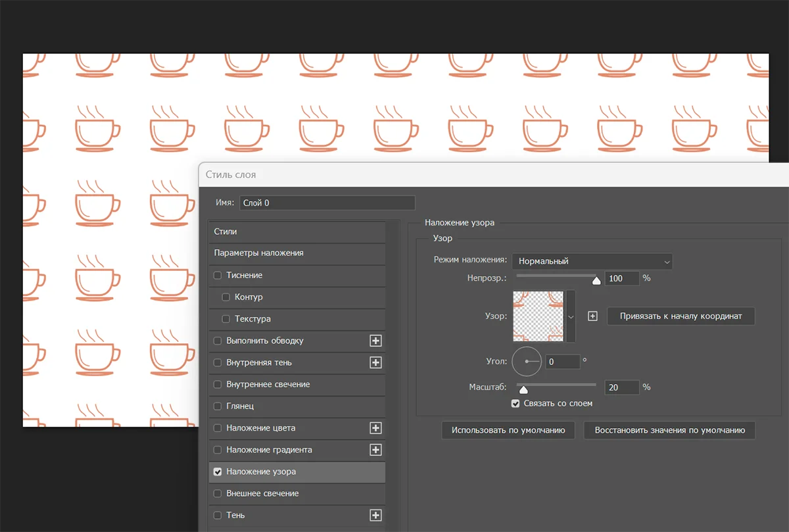
Task: Check the Внешнее свечение effect
Action: [x=218, y=493]
